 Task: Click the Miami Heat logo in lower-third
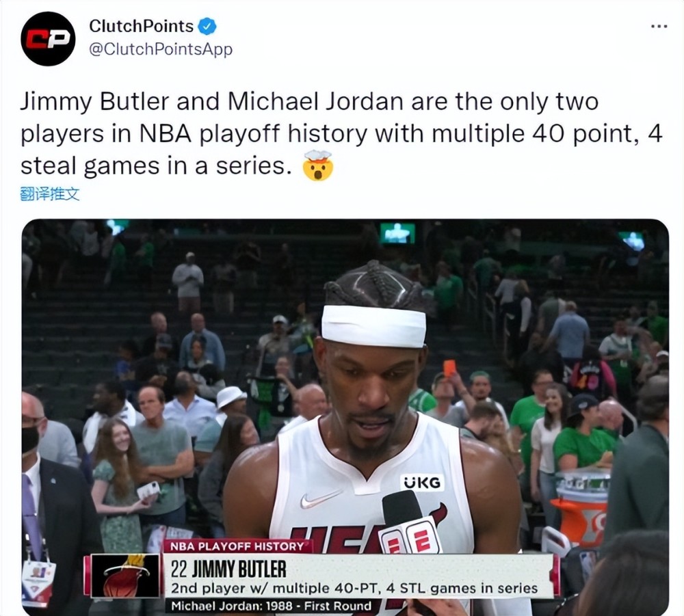(127, 576)
